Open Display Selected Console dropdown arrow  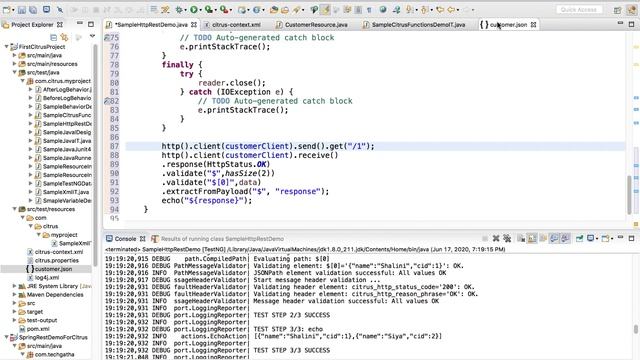coord(597,239)
